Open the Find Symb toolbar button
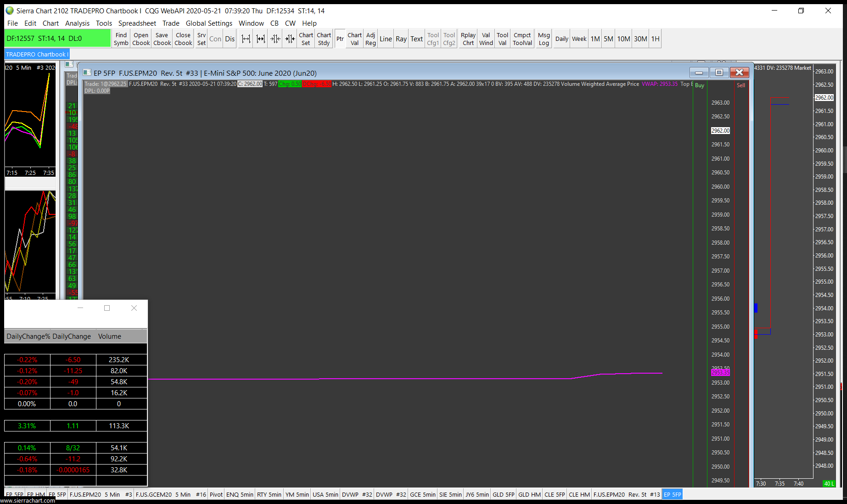The image size is (847, 504). (121, 39)
